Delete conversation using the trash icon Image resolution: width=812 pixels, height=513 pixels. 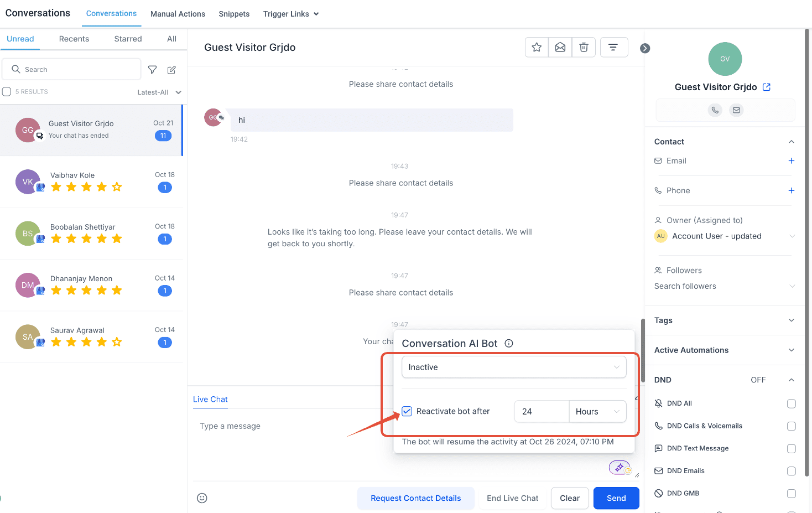[584, 48]
